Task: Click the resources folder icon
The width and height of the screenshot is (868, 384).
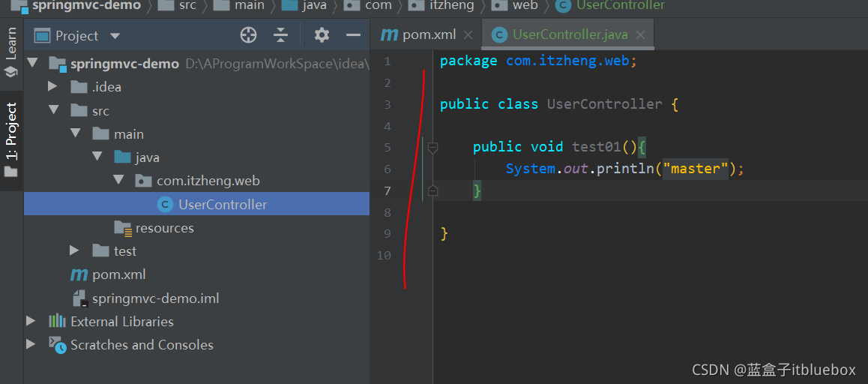Action: [122, 228]
